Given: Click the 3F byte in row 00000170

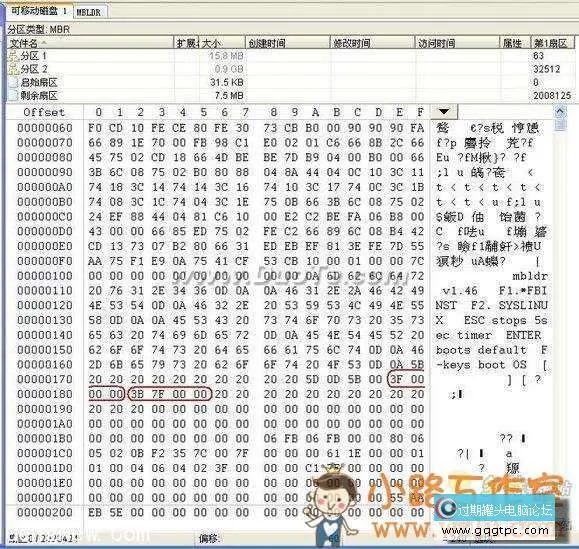Looking at the screenshot, I should 397,380.
